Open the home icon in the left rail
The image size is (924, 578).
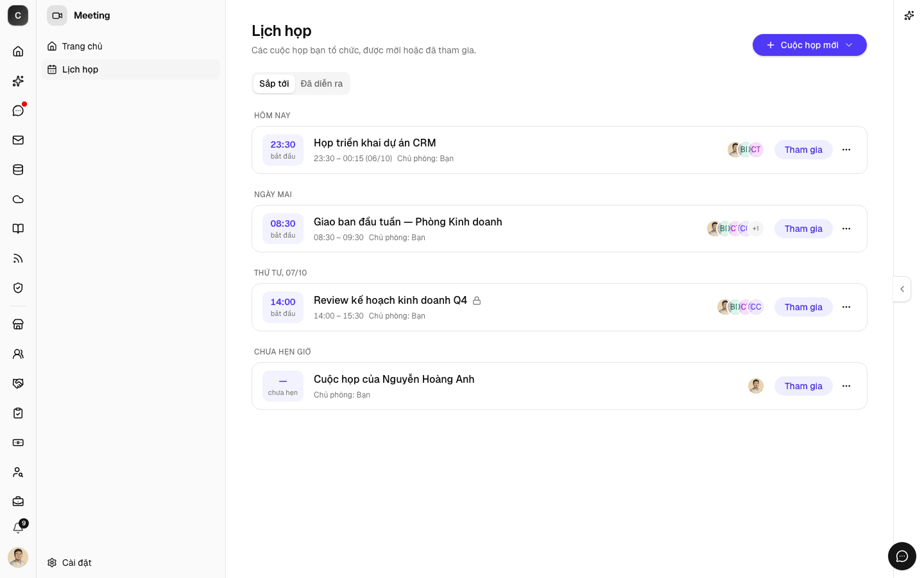click(18, 51)
